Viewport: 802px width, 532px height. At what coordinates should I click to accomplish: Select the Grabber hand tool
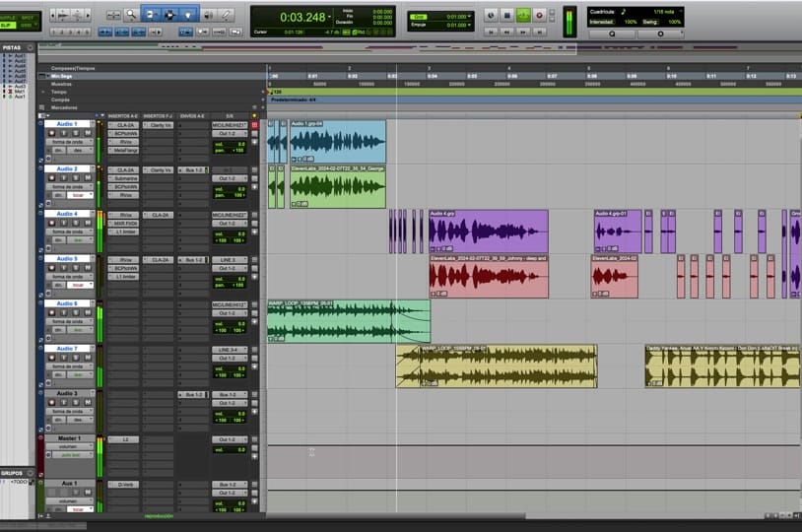pyautogui.click(x=188, y=15)
